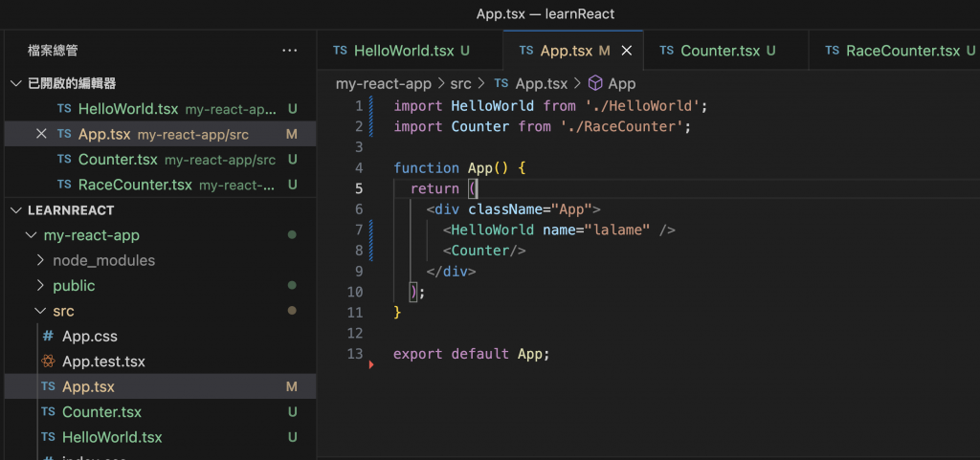Click 'function App()' on line 4

click(453, 168)
